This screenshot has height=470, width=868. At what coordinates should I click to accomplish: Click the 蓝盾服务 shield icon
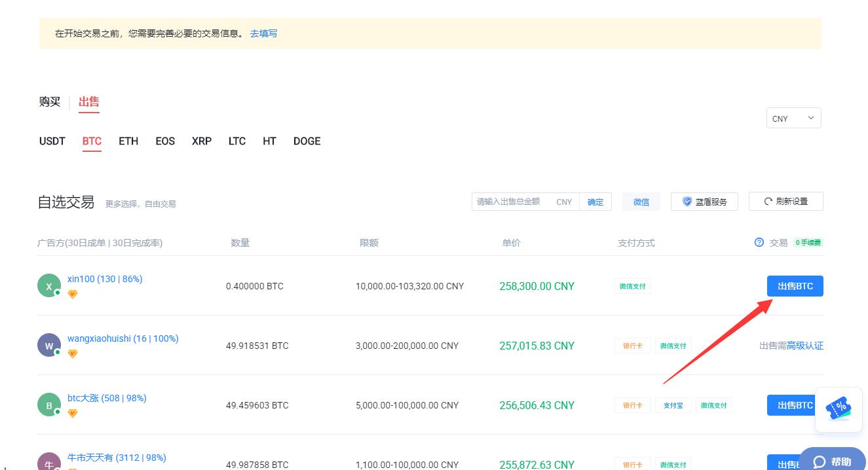tap(687, 201)
